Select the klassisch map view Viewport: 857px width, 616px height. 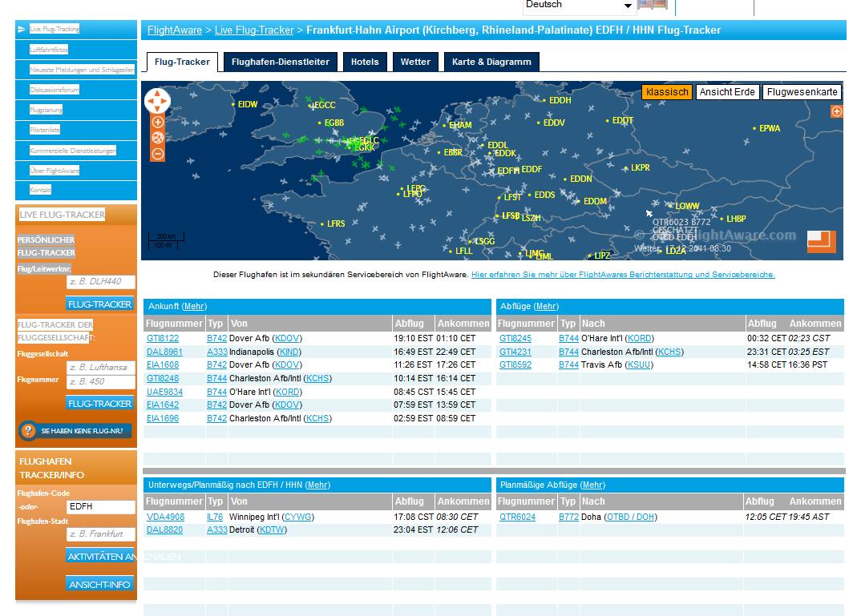[x=667, y=92]
